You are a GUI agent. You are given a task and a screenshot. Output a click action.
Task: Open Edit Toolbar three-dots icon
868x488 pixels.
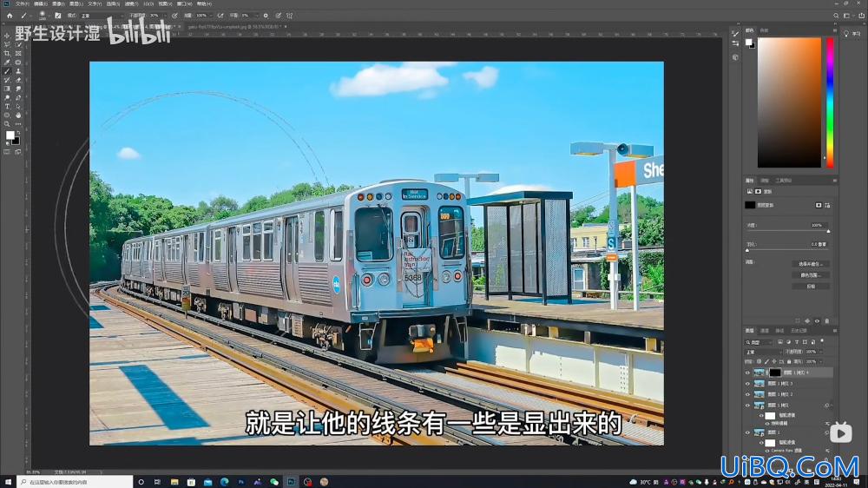18,124
